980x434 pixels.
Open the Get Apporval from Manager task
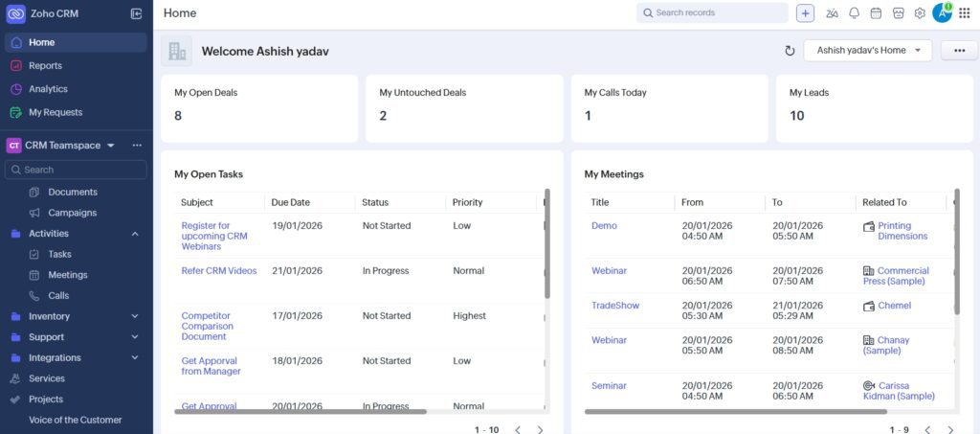[211, 366]
